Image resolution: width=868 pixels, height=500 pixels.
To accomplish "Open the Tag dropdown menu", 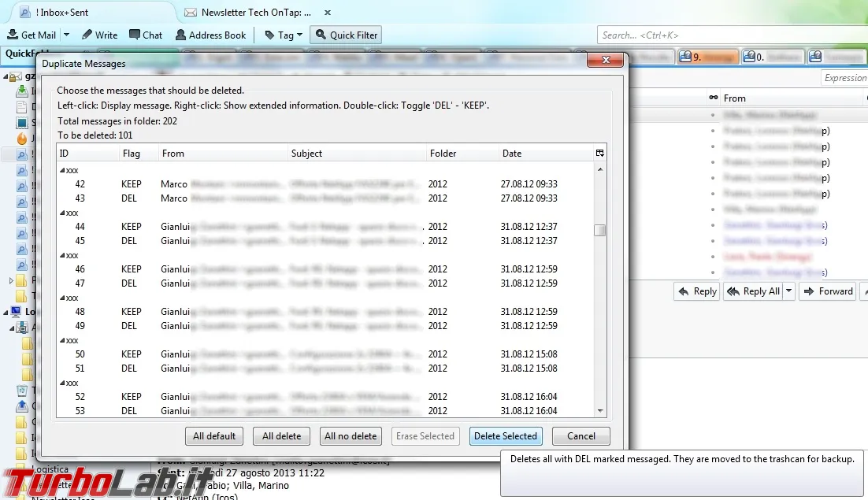I will pyautogui.click(x=284, y=35).
